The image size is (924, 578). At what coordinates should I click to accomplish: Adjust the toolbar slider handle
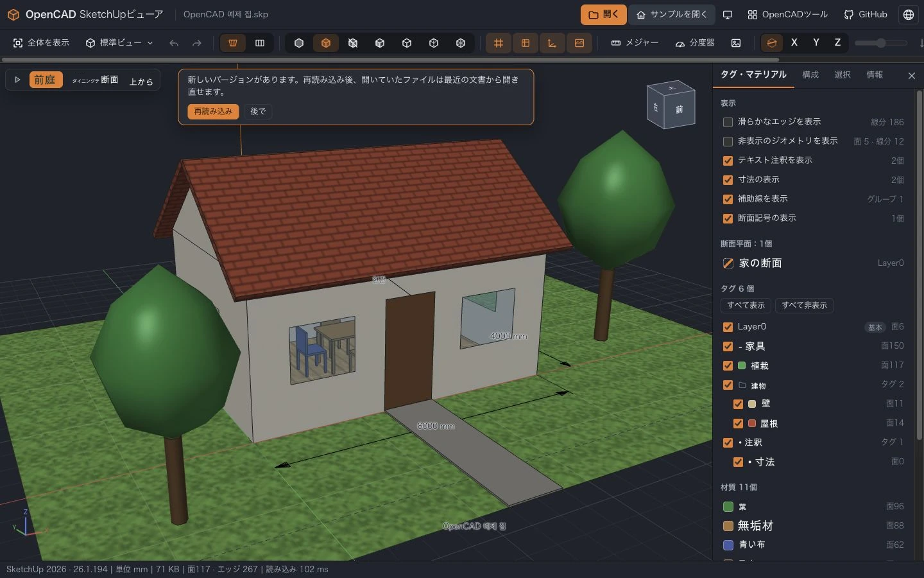881,43
